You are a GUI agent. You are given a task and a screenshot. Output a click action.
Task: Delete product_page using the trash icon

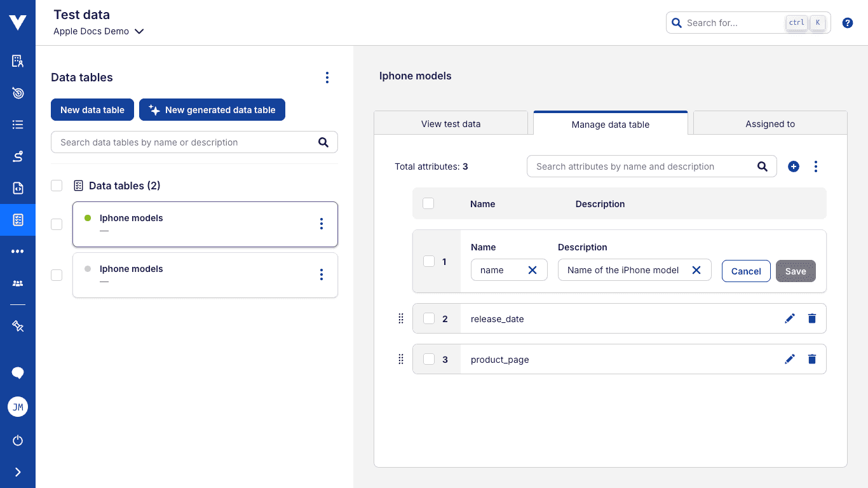811,359
